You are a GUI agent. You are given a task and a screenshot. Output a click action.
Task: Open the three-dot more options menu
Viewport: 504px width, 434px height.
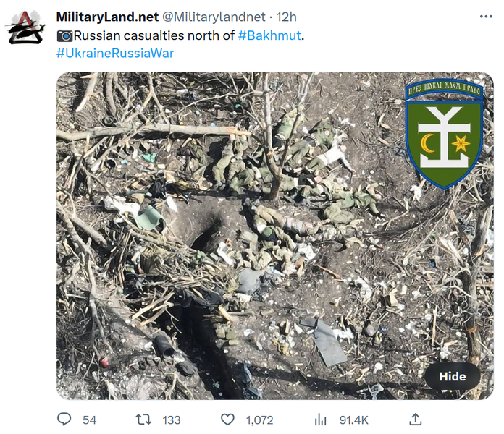[x=486, y=17]
